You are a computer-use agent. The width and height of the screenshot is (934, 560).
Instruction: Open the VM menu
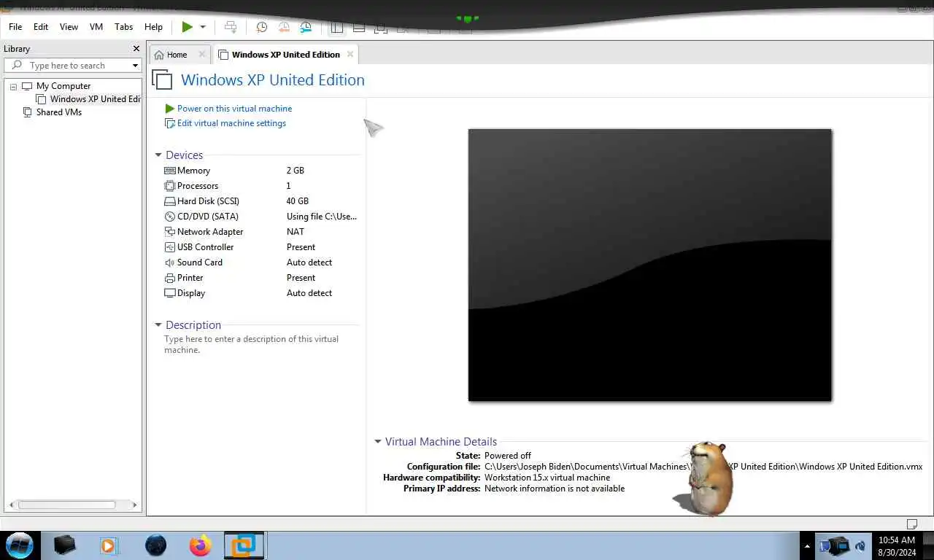96,27
